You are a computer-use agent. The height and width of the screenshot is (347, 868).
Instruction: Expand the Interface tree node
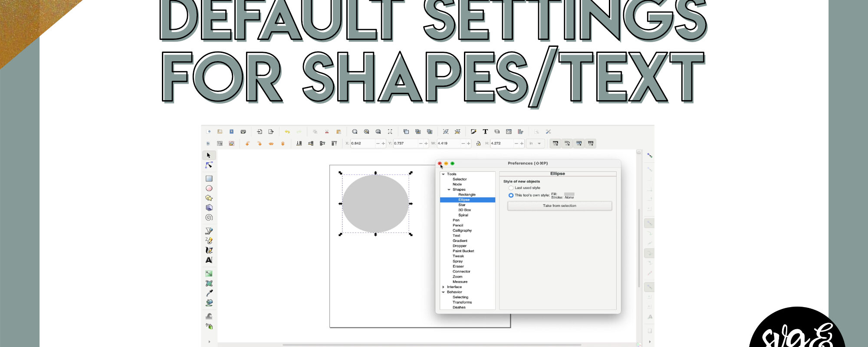443,287
